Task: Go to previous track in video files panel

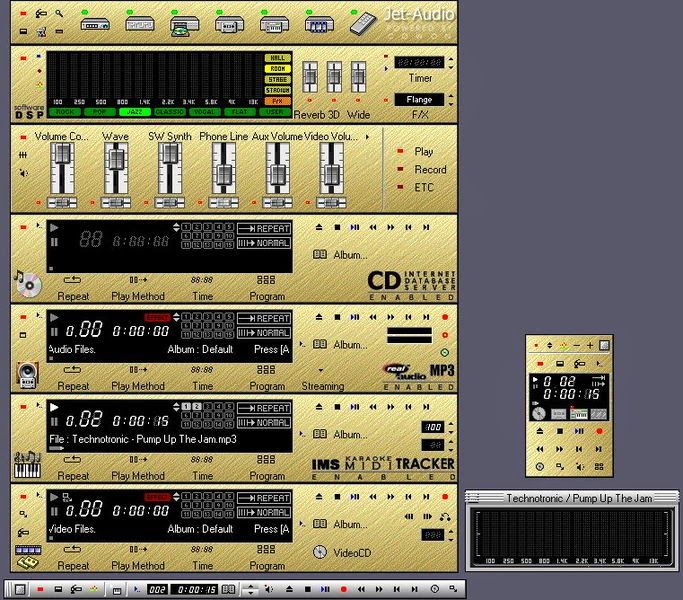Action: pos(408,496)
